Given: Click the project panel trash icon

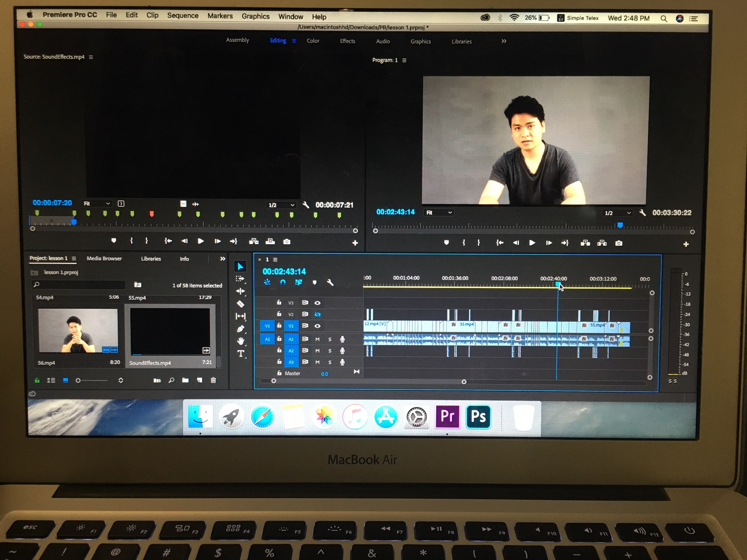Looking at the screenshot, I should (x=213, y=380).
